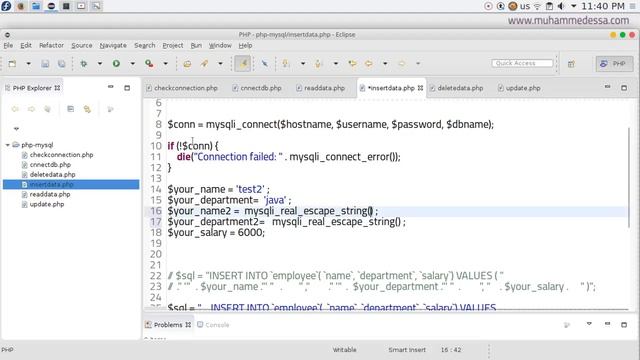Open the Search toolbar dropdown arrow
This screenshot has height=360, width=640.
[x=220, y=64]
